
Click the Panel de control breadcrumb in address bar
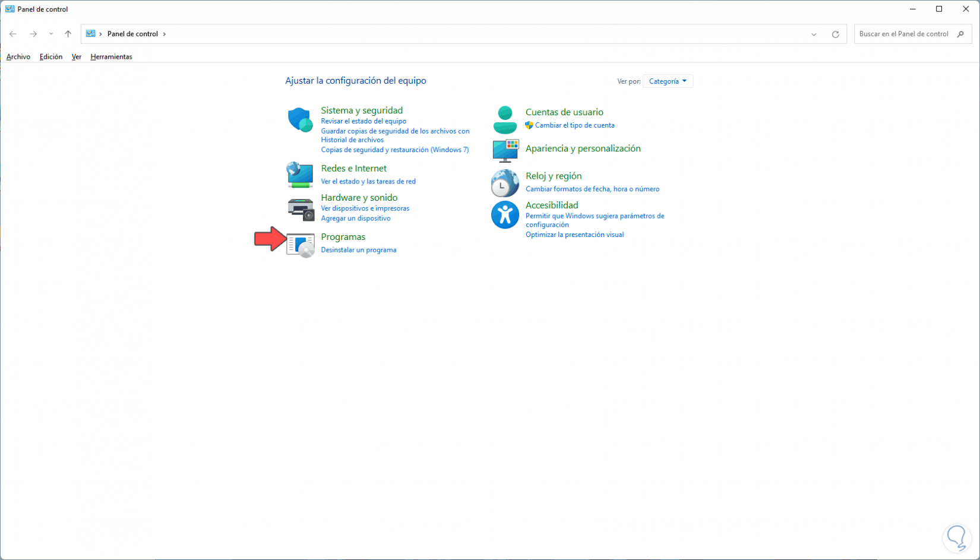(x=132, y=34)
